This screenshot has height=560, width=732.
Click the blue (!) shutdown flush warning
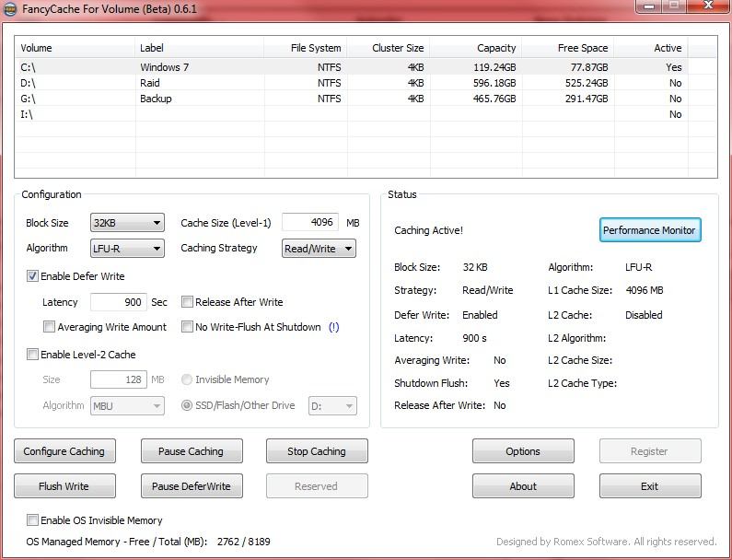334,327
